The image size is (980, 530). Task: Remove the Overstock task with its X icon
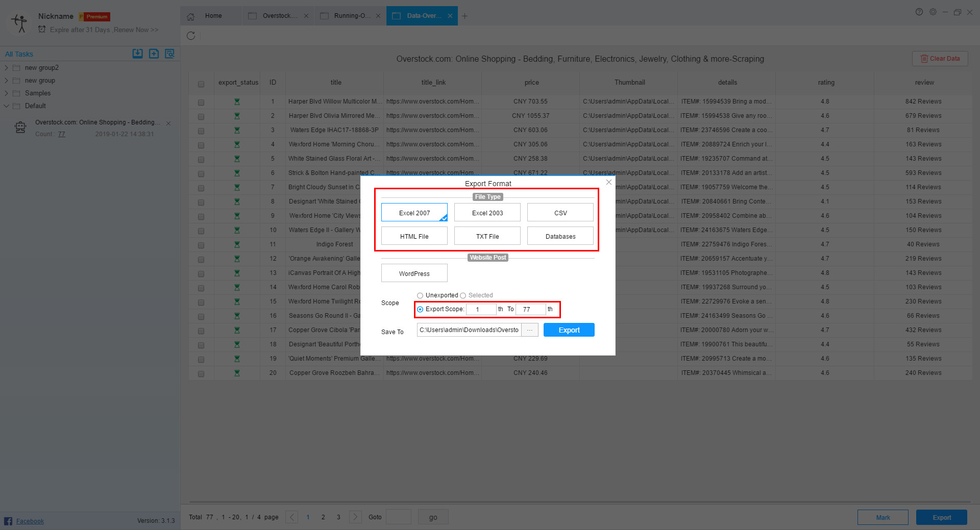click(168, 123)
